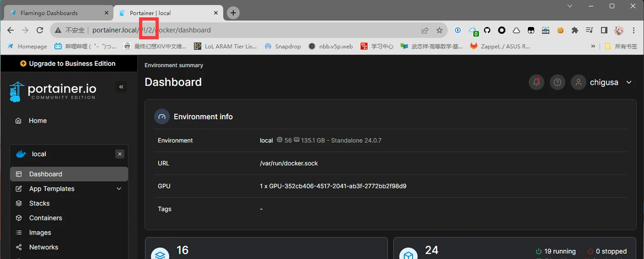This screenshot has height=259, width=644.
Task: Collapse the Portainer sidebar with double-chevron
Action: (x=121, y=87)
